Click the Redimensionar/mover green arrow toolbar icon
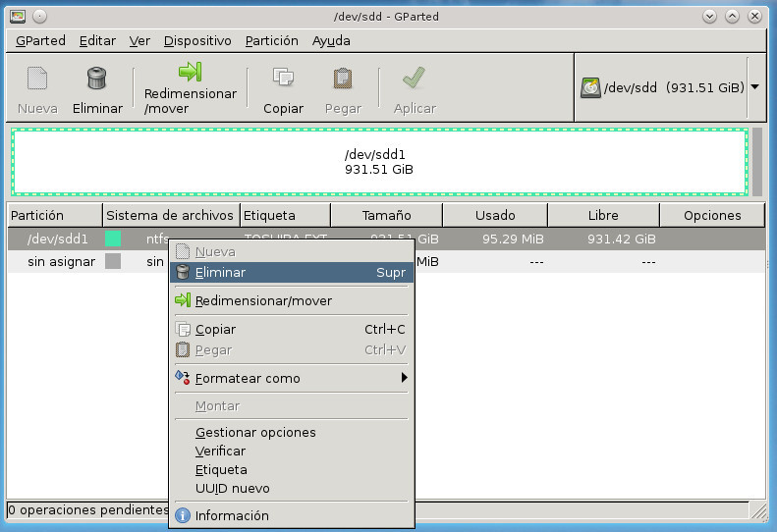Screen dimensions: 777x532 coord(191,72)
